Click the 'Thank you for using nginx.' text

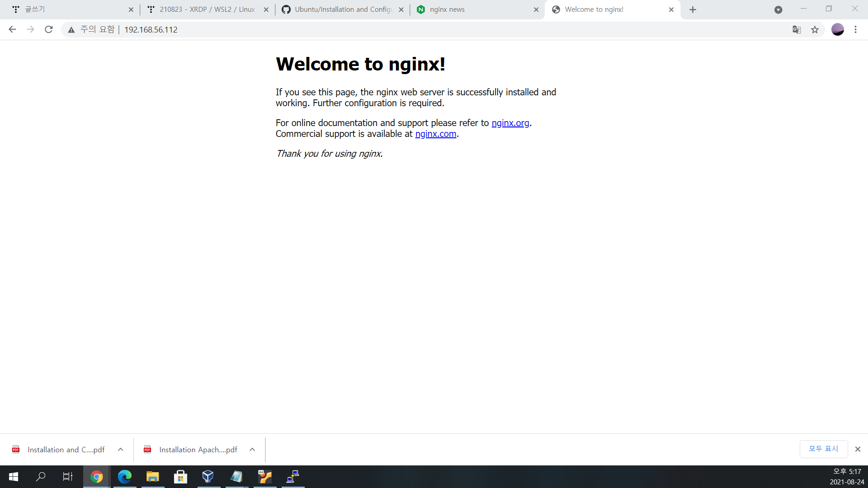(330, 154)
